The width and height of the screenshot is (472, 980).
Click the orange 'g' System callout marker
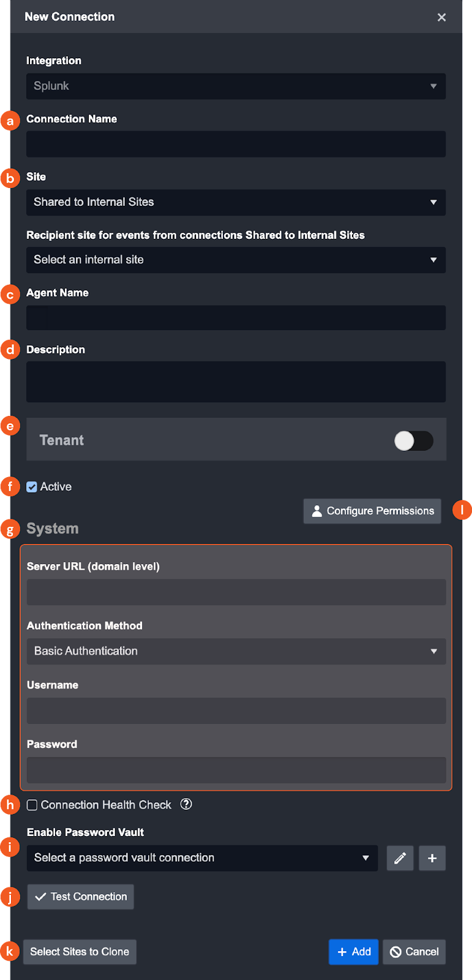pyautogui.click(x=10, y=529)
